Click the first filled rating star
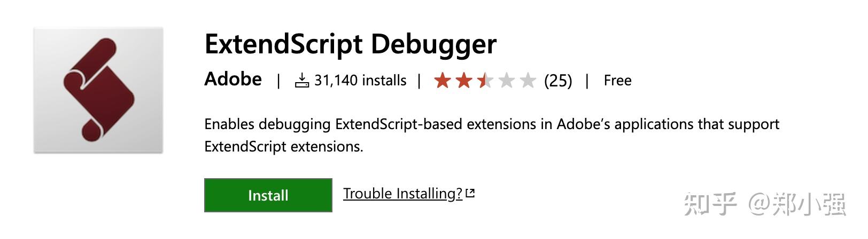Image resolution: width=868 pixels, height=239 pixels. (x=443, y=81)
